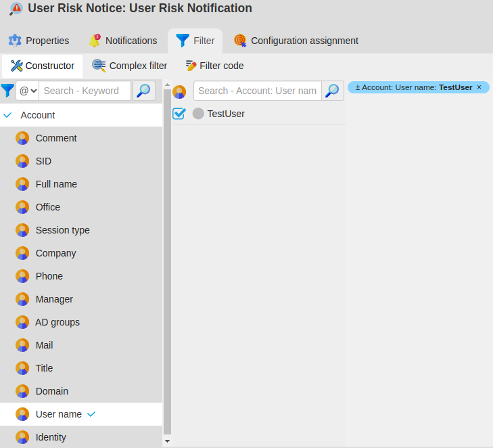Click the user avatar icon left of account search

(179, 91)
